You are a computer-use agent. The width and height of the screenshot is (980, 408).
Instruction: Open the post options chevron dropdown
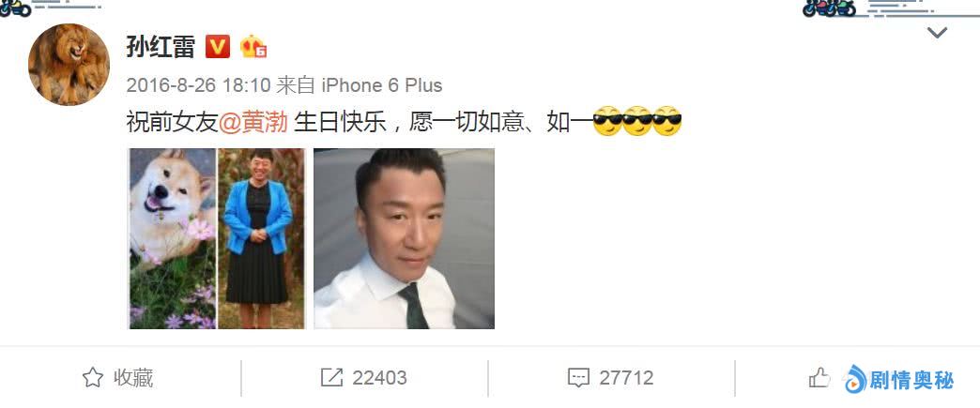point(937,33)
